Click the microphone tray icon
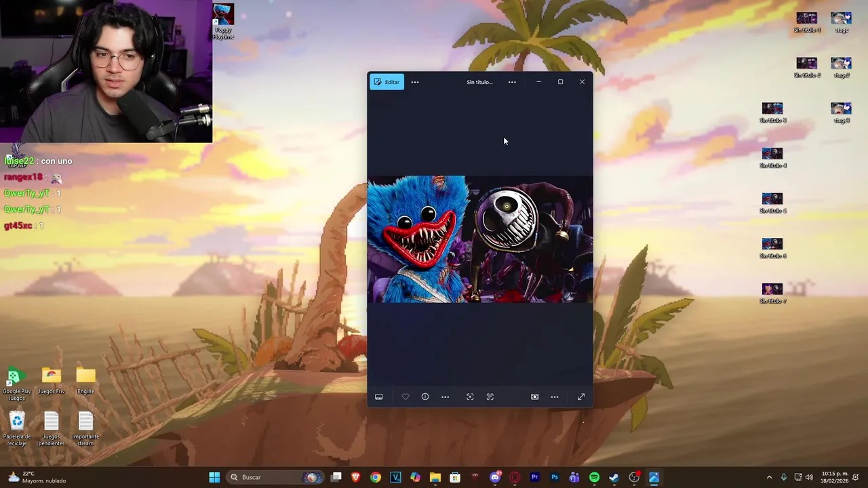 (784, 477)
